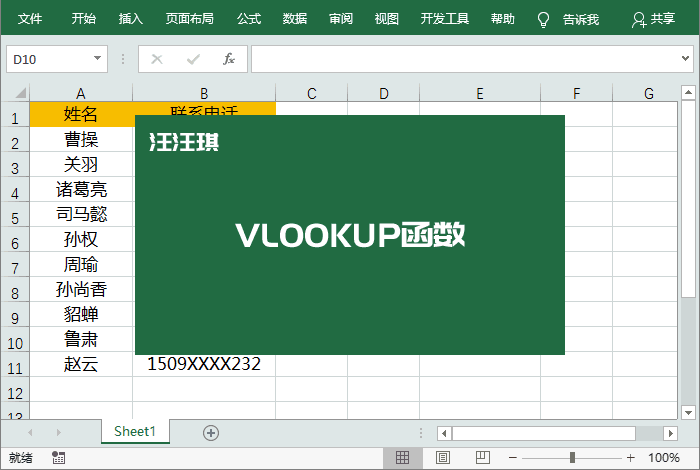Click cell containing 孙权

[81, 239]
